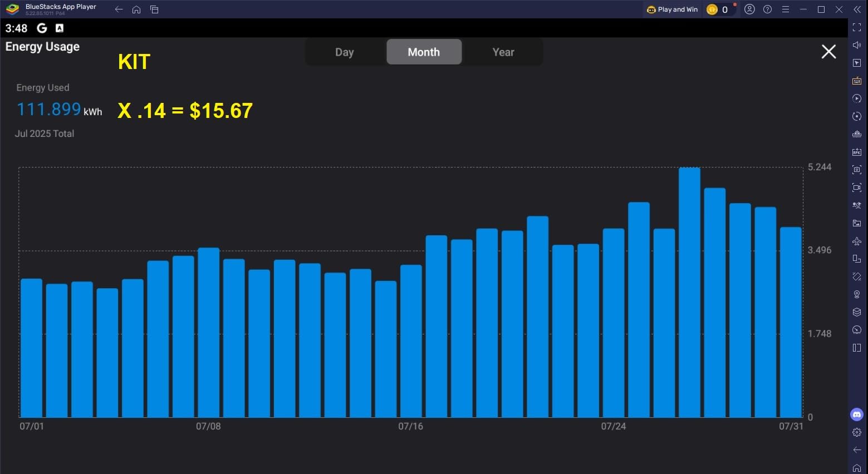The image size is (868, 474).
Task: Click the first bar for 07/01
Action: pyautogui.click(x=31, y=348)
